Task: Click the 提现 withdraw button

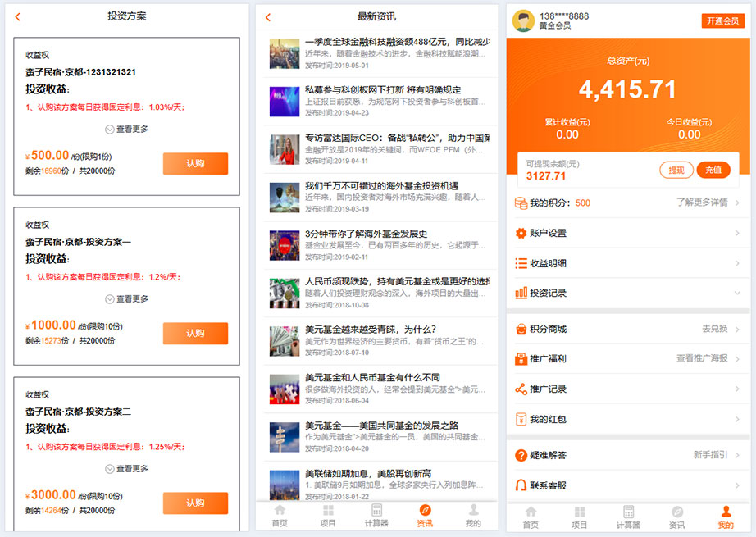Action: 679,168
